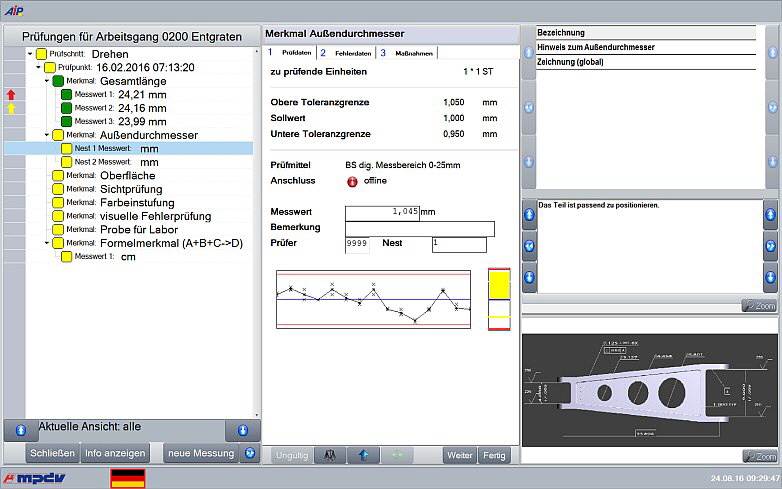782x489 pixels.
Task: Click the round arrow icon next to neue Messung
Action: [x=250, y=453]
